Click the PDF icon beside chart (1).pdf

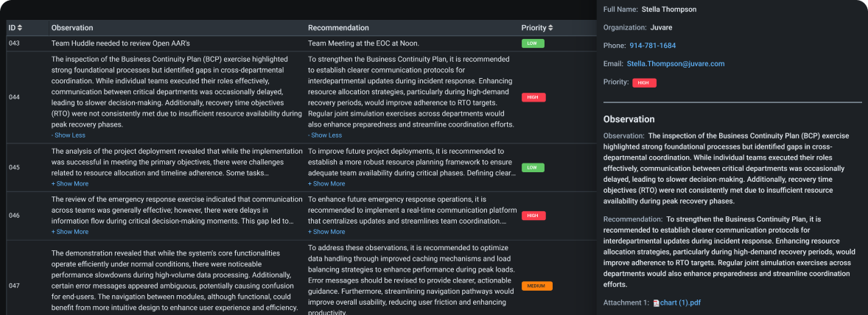click(x=656, y=302)
